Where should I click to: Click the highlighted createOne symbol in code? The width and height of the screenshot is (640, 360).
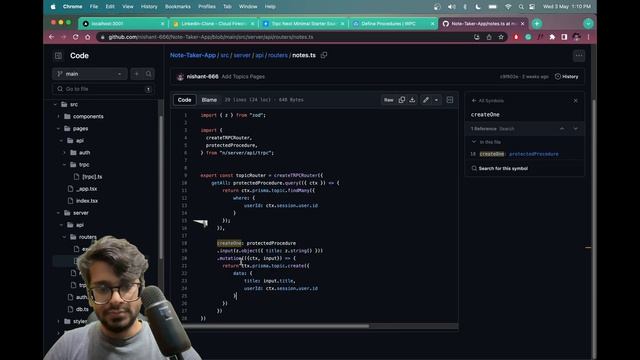click(229, 243)
